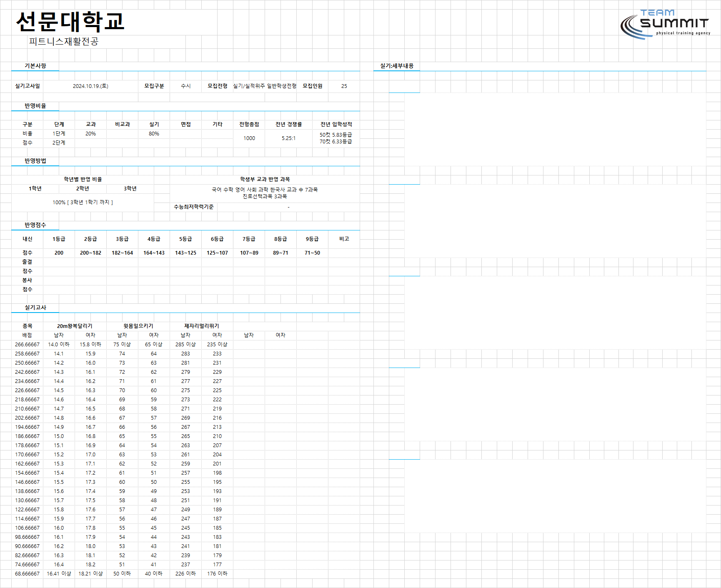
Task: Select the 20m왕복달리기 column header
Action: [x=75, y=326]
